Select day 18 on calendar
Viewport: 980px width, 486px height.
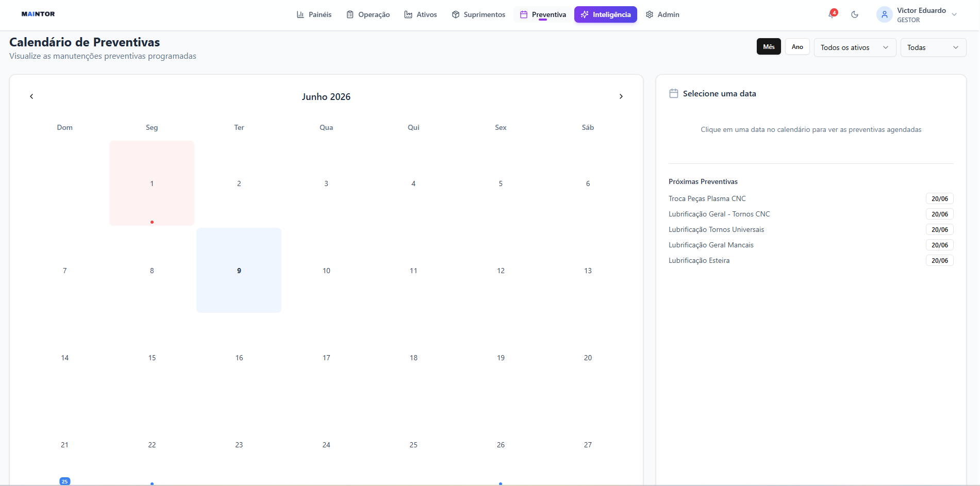point(413,358)
